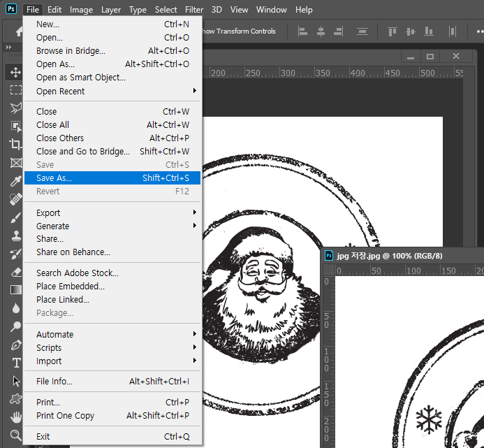Select the Spot Healing Brush tool

click(x=15, y=199)
